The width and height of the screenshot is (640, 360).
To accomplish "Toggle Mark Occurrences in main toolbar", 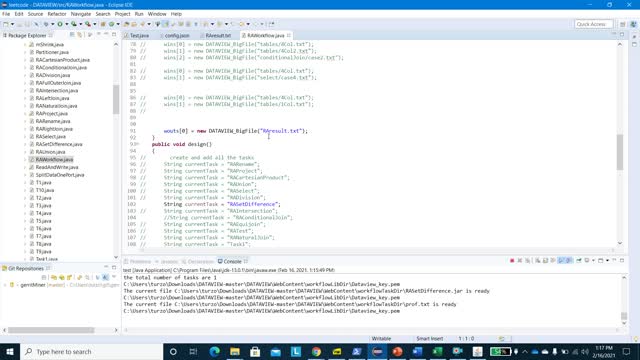I will [x=165, y=24].
